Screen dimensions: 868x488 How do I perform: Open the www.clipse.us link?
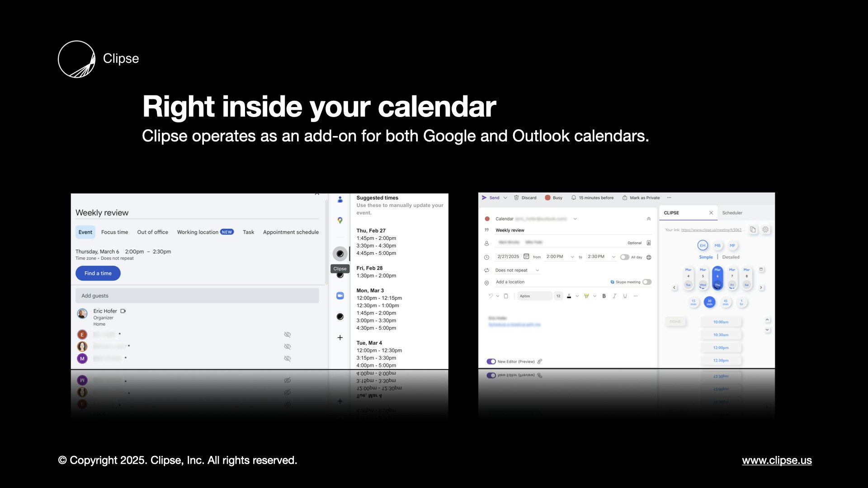tap(777, 460)
